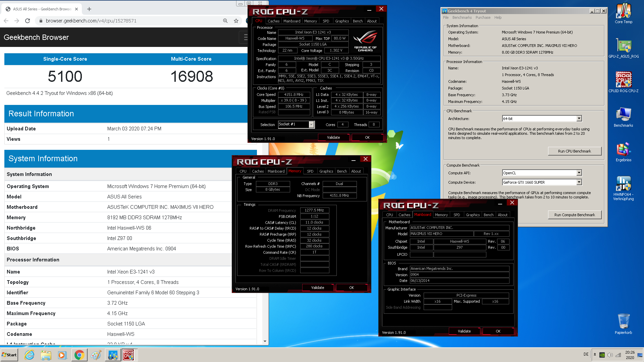Switch to CPU tab in mainboard CPU-Z window
Image resolution: width=644 pixels, height=362 pixels.
pos(389,215)
